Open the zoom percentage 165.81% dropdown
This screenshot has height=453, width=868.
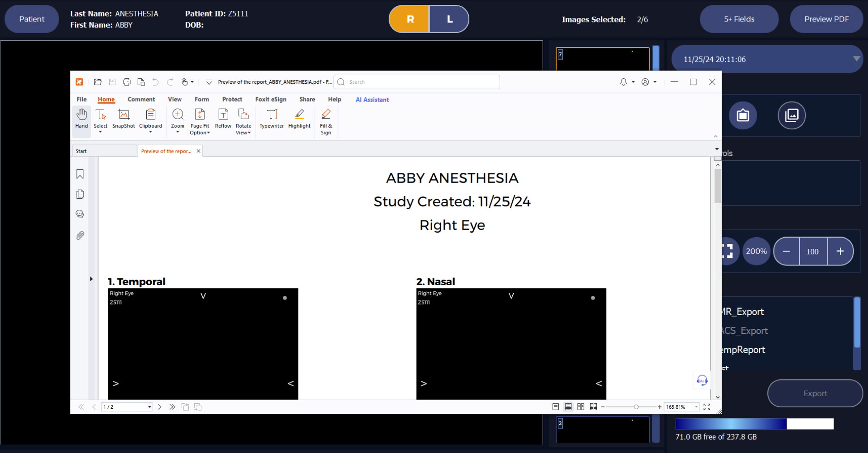(696, 407)
